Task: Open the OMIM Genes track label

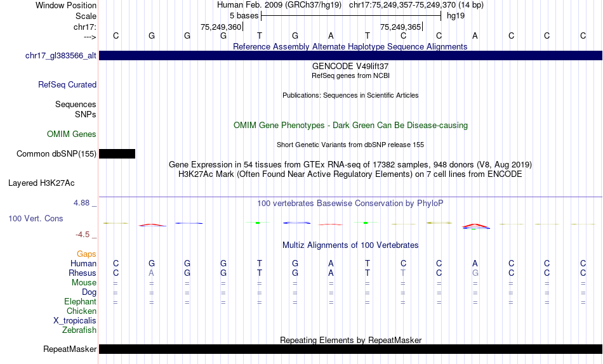Action: 72,134
